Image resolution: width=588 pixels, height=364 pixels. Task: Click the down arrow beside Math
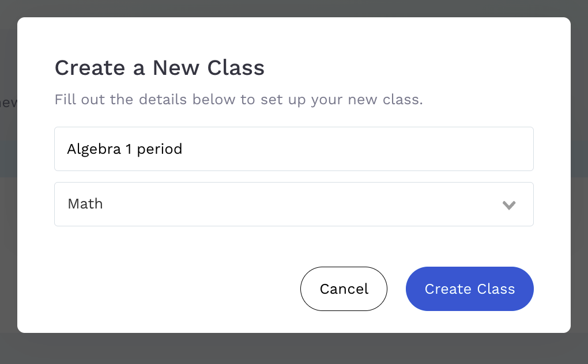pos(508,205)
